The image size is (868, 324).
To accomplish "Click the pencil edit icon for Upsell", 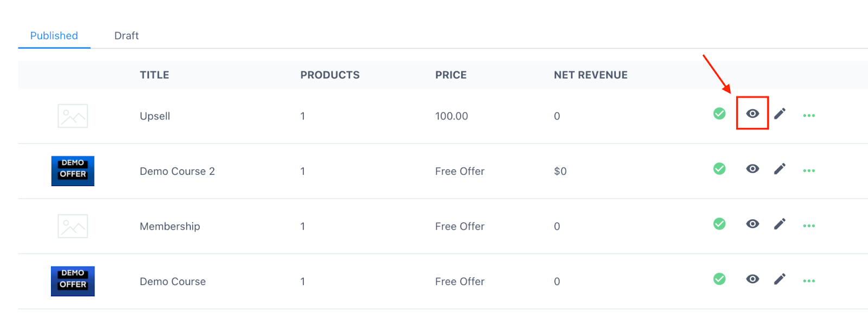I will click(780, 113).
